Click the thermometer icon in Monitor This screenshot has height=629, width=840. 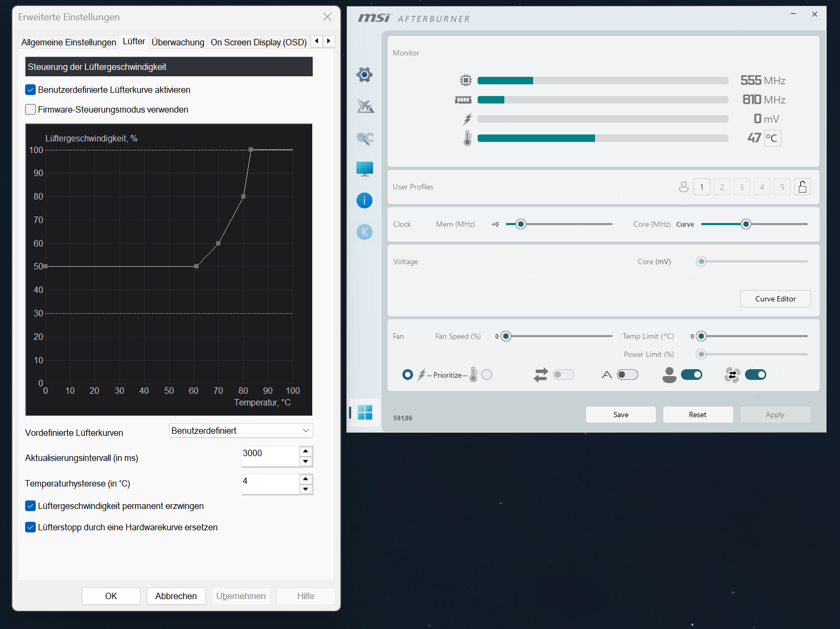[x=467, y=138]
